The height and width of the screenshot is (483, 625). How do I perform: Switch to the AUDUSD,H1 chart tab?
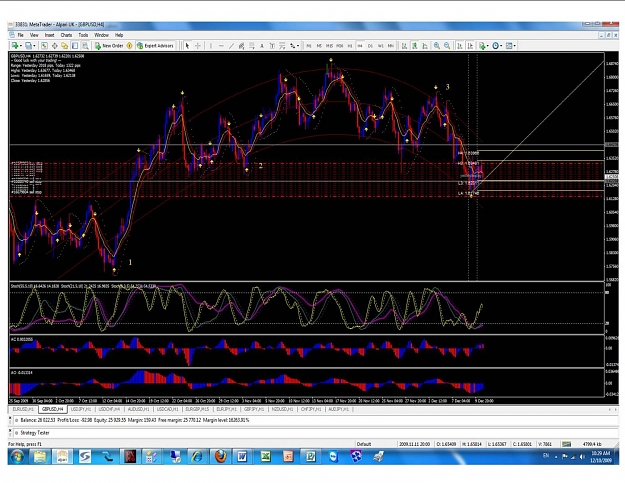[138, 409]
